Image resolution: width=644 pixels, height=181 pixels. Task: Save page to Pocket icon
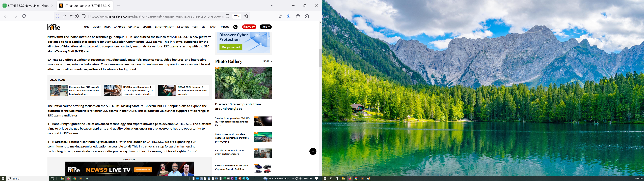pos(280,16)
